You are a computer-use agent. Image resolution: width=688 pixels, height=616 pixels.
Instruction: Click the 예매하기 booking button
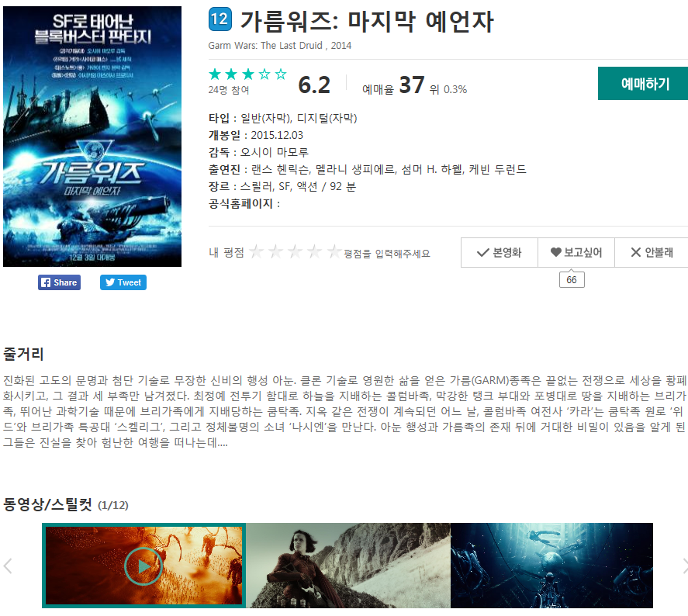(x=643, y=83)
